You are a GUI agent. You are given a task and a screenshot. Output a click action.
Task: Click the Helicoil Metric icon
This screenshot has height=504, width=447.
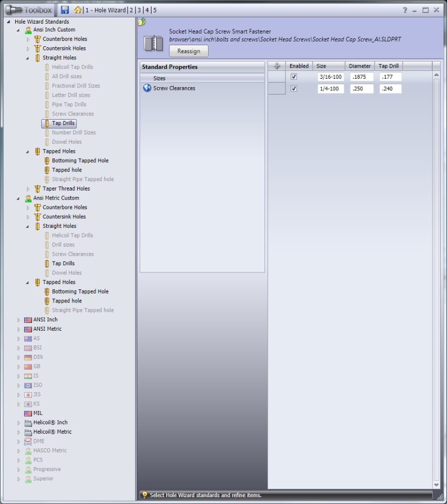[x=28, y=432]
